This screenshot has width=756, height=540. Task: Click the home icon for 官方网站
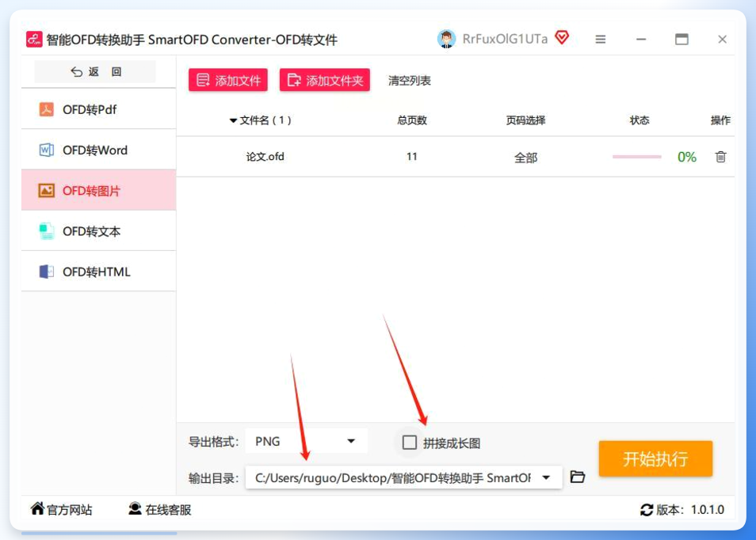tap(37, 508)
